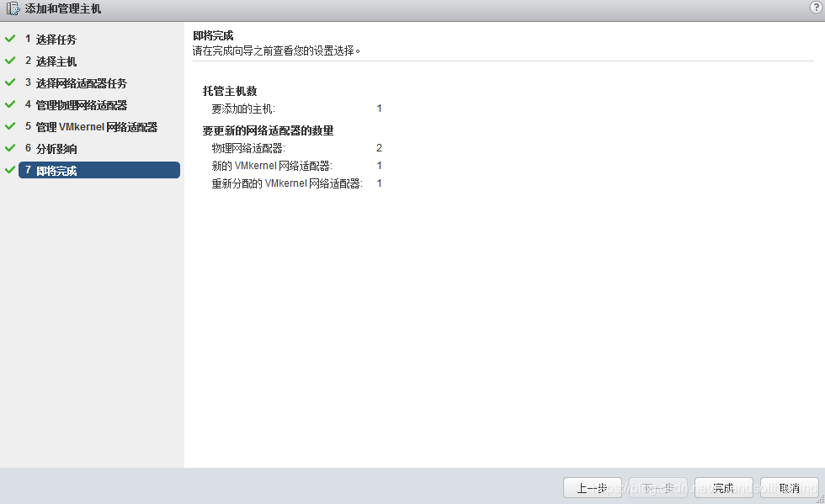The width and height of the screenshot is (825, 504).
Task: Click the green checkmark beside 即将完成
Action: coord(10,170)
